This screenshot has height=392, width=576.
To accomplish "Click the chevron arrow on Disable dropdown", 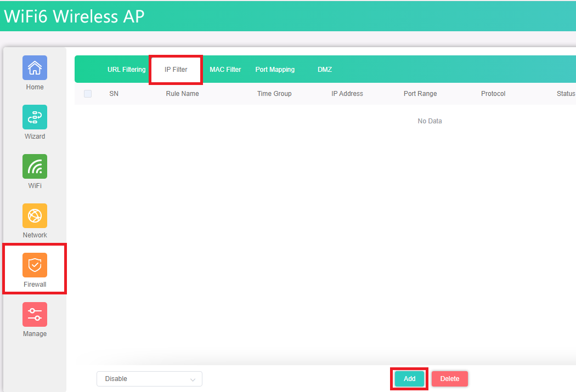I will tap(193, 379).
